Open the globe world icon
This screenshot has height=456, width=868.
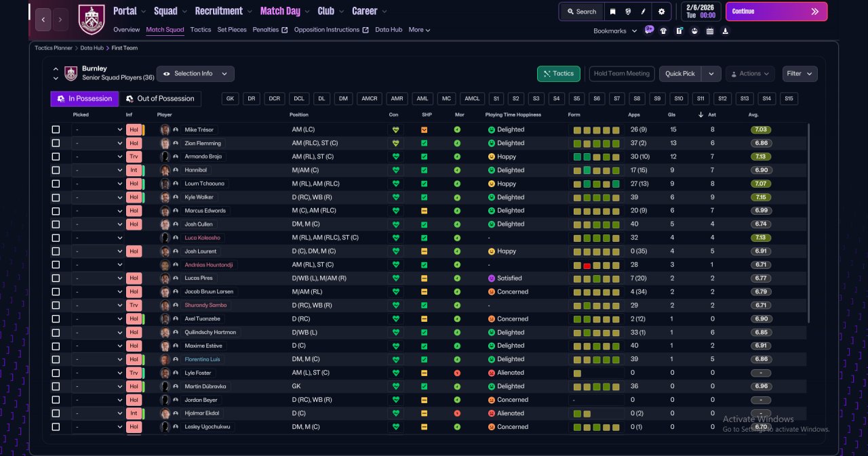click(629, 12)
